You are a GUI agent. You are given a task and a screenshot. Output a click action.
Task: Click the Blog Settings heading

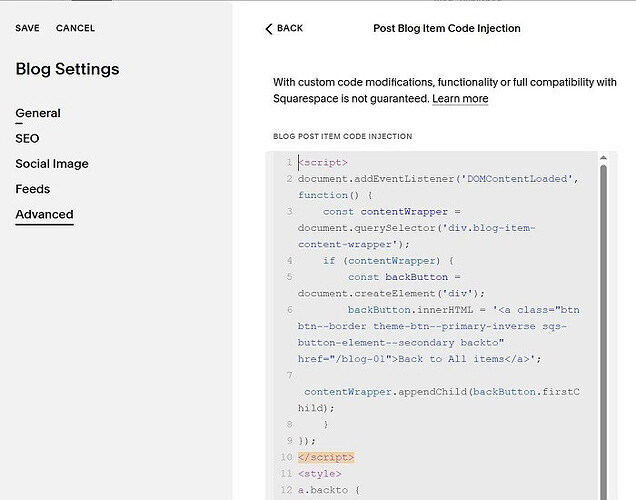tap(67, 69)
